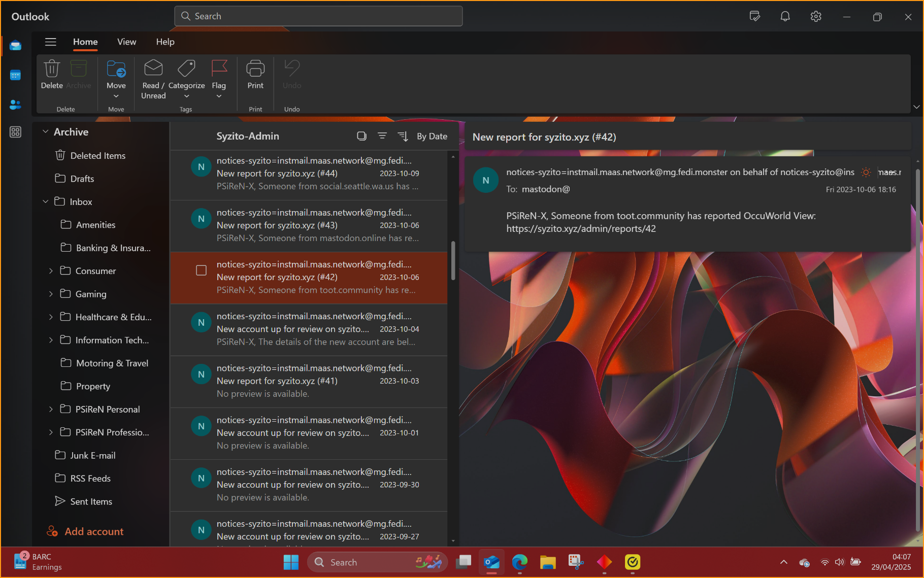Image resolution: width=924 pixels, height=578 pixels.
Task: Click the Outlook search box
Action: pos(318,16)
